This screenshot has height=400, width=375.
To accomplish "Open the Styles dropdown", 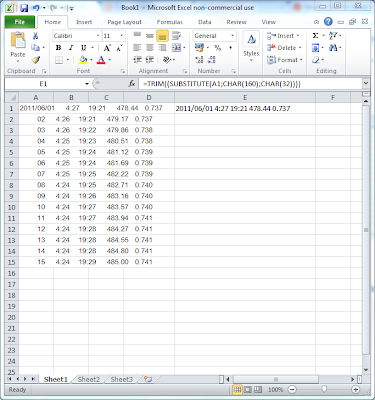I will click(251, 47).
